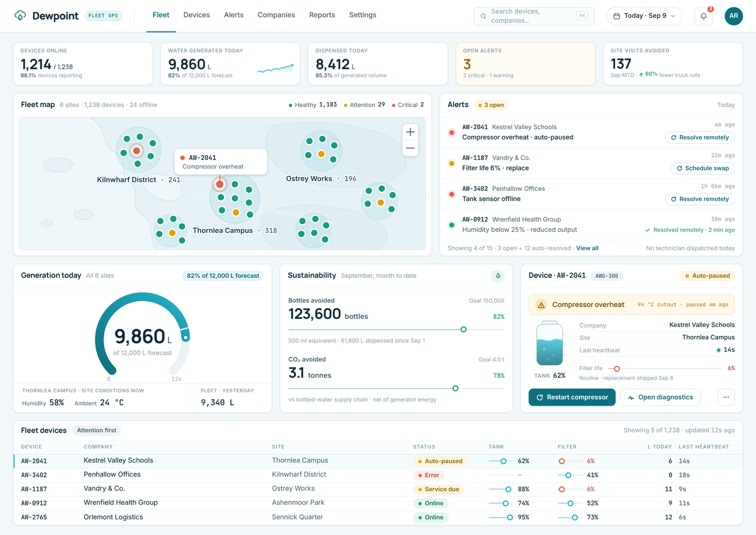Click the Tank slider in the AW-1187 table row
This screenshot has width=756, height=535.
tap(501, 489)
